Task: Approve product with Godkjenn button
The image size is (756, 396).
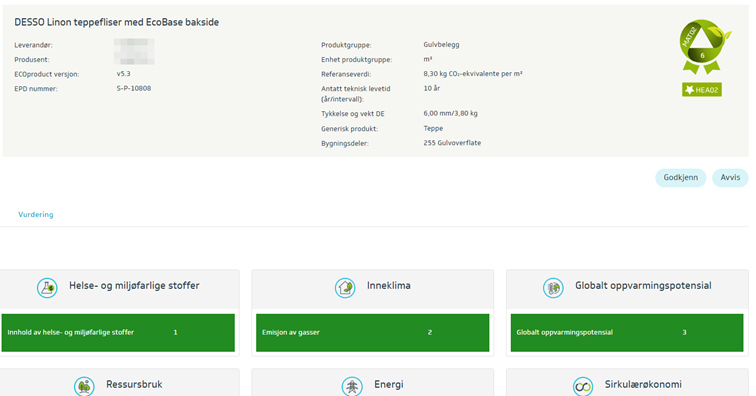Action: (x=680, y=178)
